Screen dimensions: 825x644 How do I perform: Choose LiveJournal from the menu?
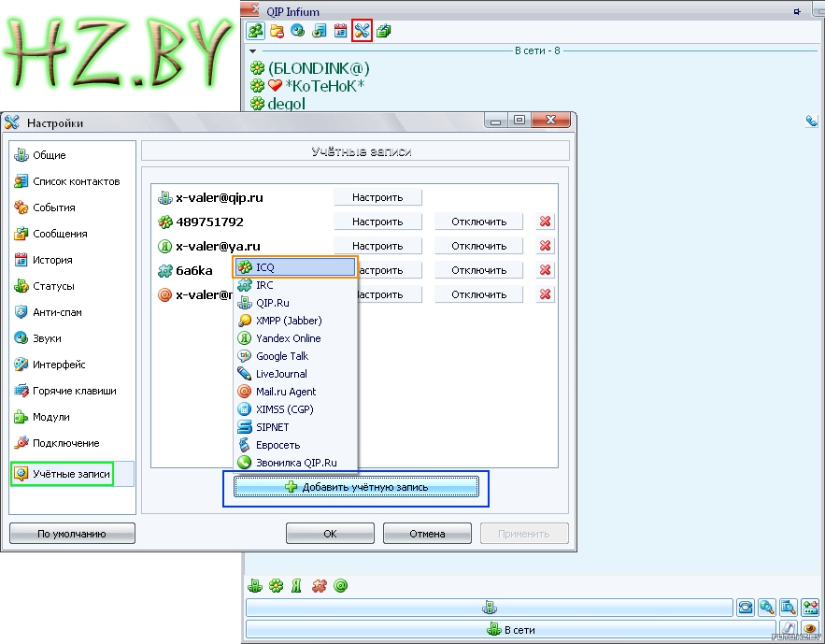[295, 374]
